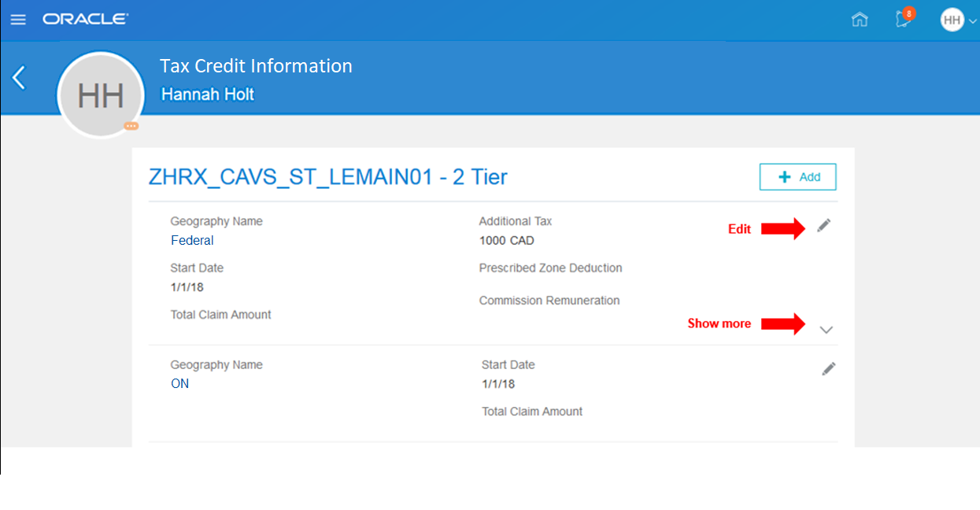Screen dimensions: 980x510
Task: Expand Show more chevron for Federal
Action: point(826,330)
